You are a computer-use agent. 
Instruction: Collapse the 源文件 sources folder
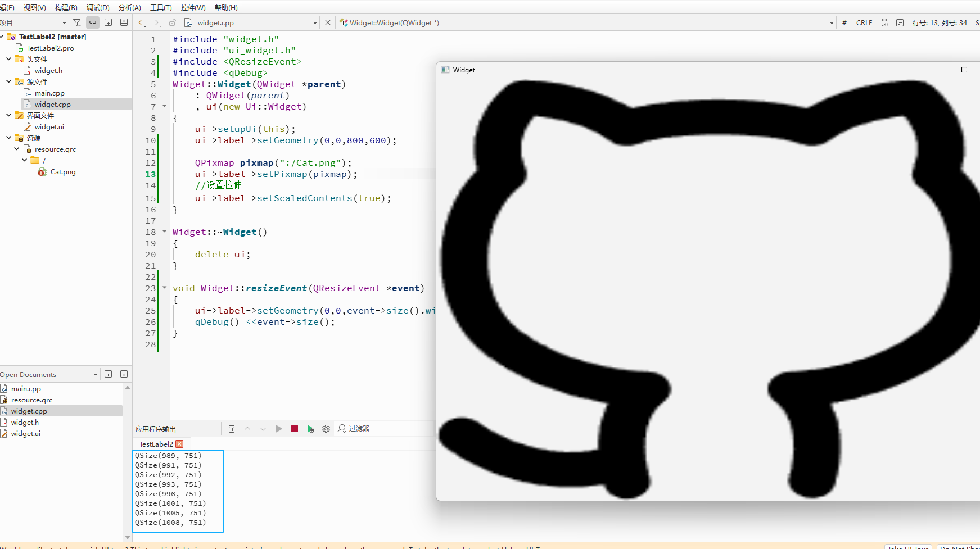point(8,81)
